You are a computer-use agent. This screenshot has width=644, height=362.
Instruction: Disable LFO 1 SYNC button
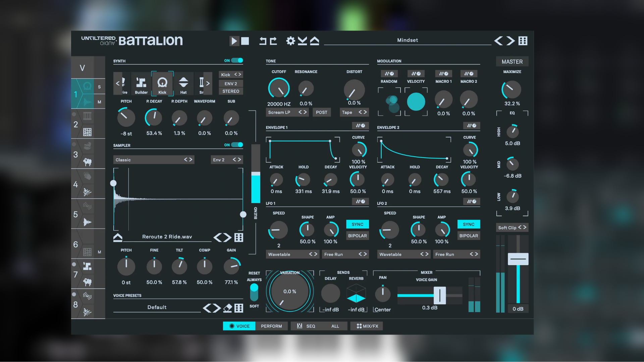pos(357,224)
